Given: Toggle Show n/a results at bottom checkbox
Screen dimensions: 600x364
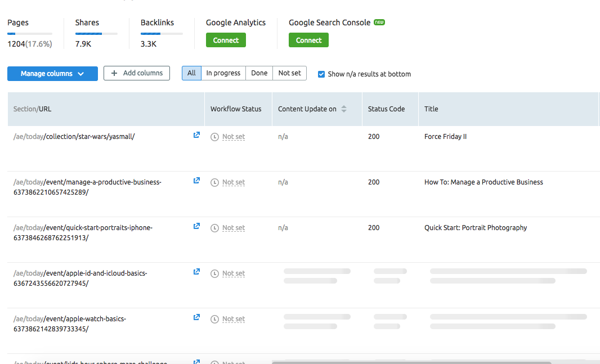Looking at the screenshot, I should (321, 74).
